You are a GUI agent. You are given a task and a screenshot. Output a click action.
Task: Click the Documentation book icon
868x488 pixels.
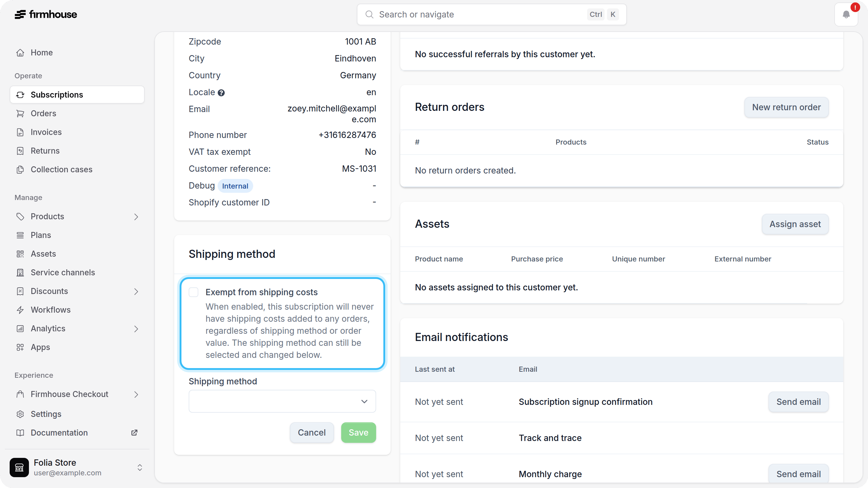[x=20, y=433]
